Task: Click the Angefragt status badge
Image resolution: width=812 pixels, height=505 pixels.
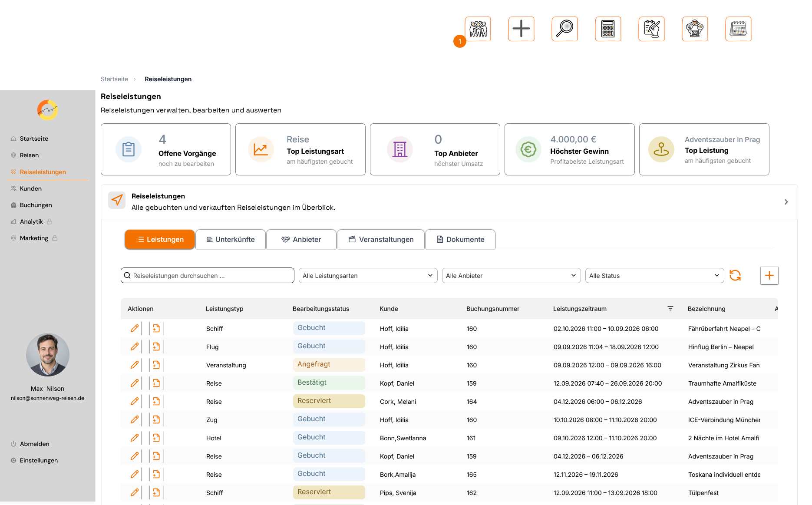Action: pos(329,364)
